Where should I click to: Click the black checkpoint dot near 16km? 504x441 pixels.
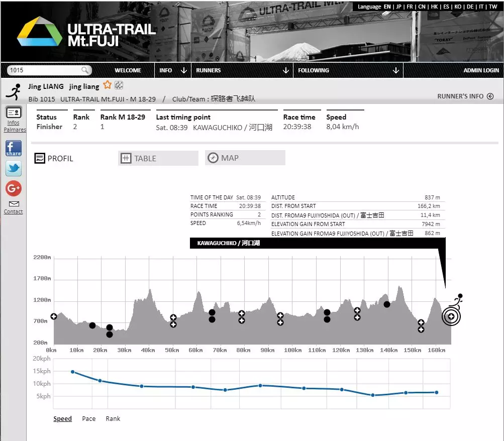tap(92, 325)
